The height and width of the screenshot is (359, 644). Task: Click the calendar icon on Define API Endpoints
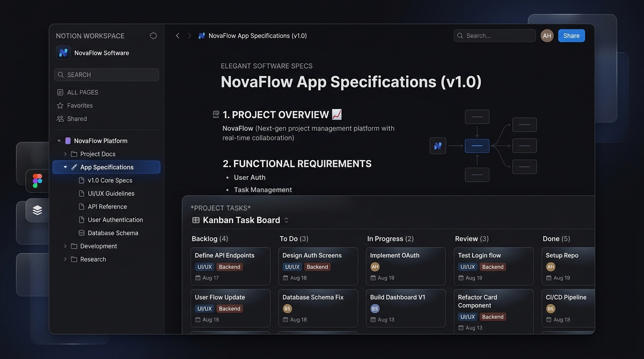tap(198, 278)
